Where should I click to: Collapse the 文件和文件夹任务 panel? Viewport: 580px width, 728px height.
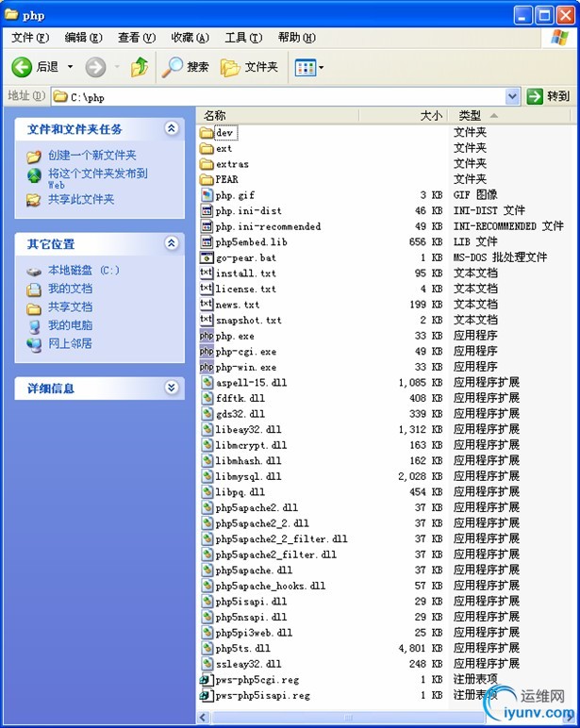[172, 128]
